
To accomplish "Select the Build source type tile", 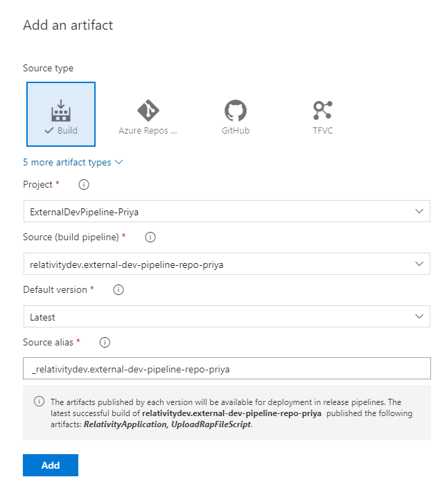I will pos(61,114).
